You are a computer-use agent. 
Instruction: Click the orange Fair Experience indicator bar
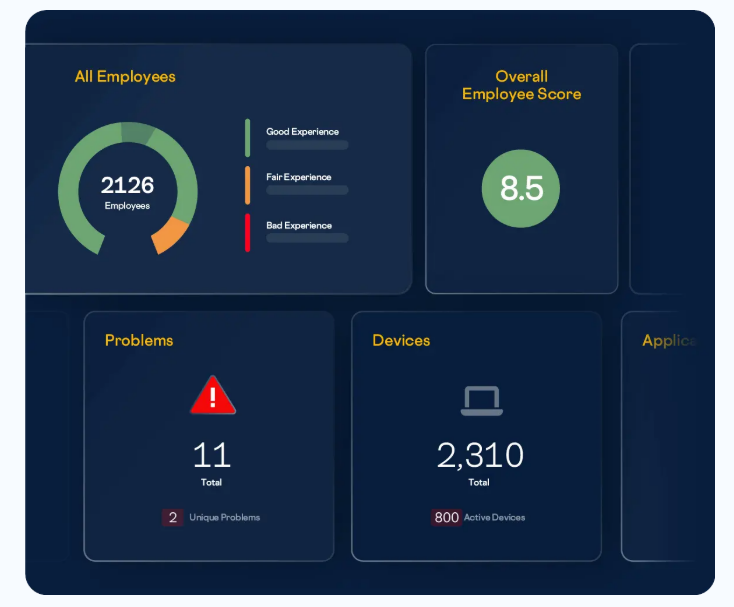(247, 185)
